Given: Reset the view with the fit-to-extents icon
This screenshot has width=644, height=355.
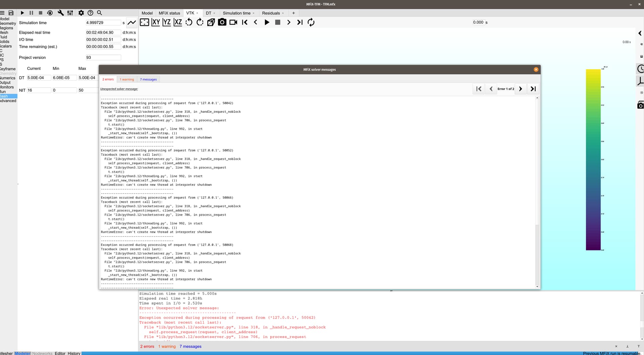Looking at the screenshot, I should [x=144, y=22].
